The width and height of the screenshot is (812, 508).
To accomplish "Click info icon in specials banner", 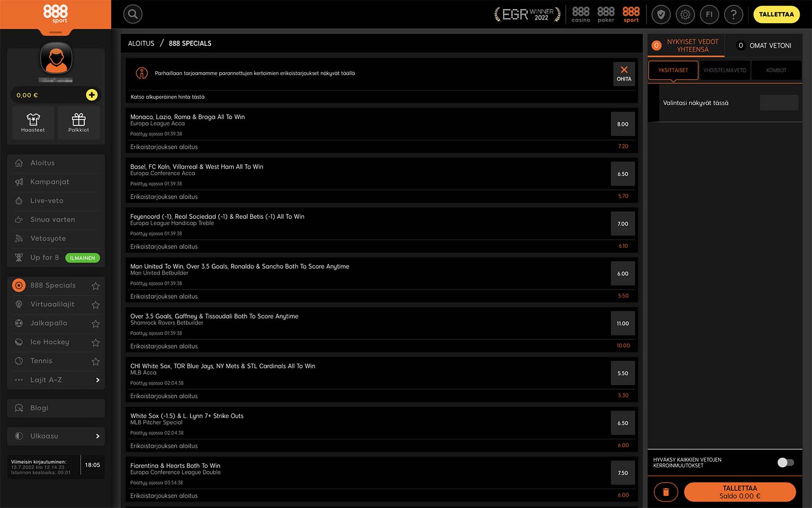I will pyautogui.click(x=142, y=73).
